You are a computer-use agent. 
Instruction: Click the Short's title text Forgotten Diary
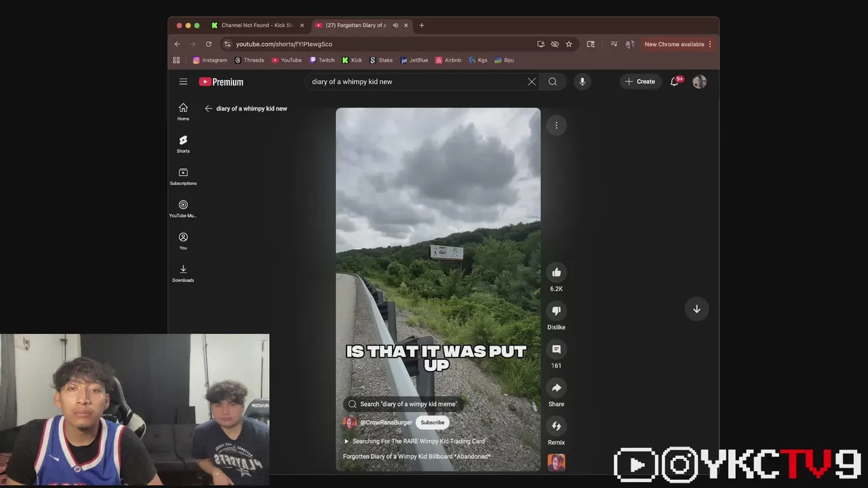[x=416, y=457]
